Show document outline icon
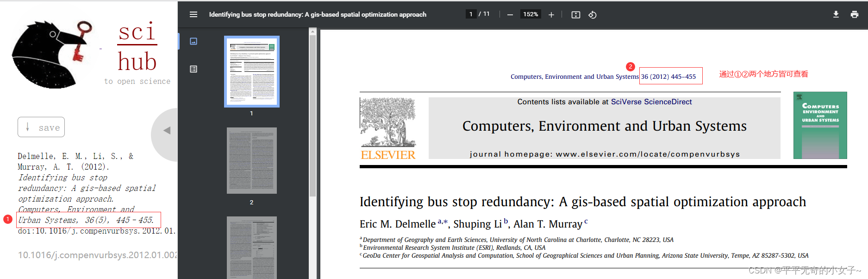The image size is (868, 279). point(194,69)
